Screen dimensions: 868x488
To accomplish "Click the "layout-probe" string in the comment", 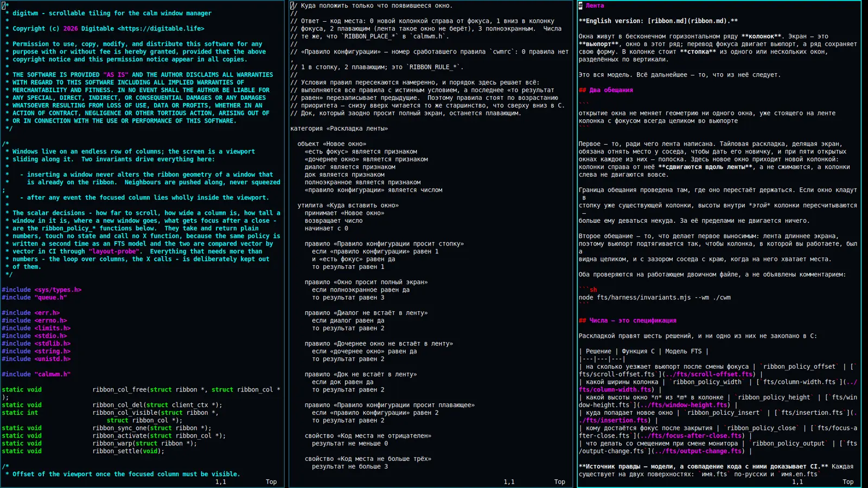I will [x=114, y=252].
